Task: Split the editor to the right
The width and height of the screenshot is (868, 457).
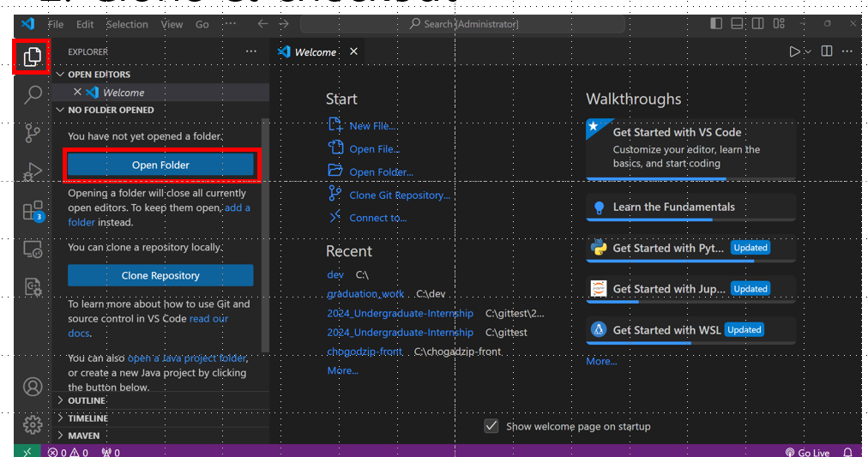Action: (x=827, y=51)
